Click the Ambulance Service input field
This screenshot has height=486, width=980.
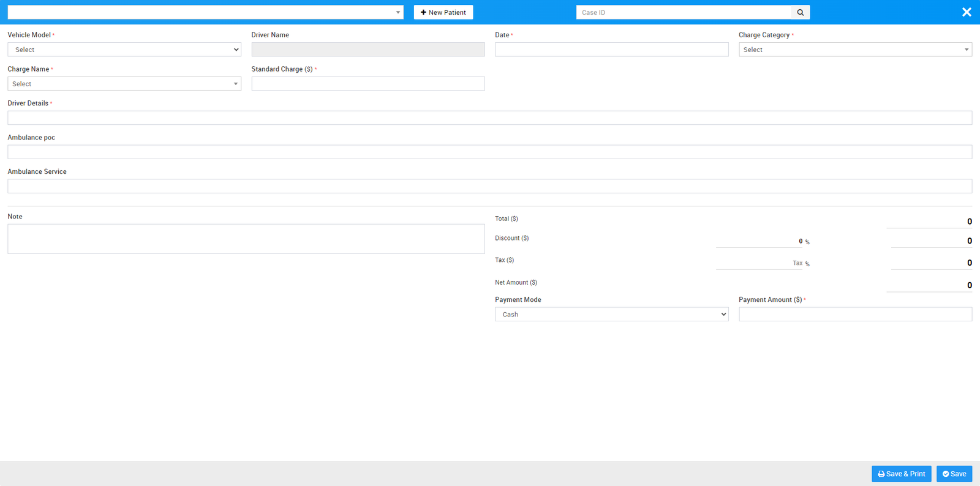489,187
